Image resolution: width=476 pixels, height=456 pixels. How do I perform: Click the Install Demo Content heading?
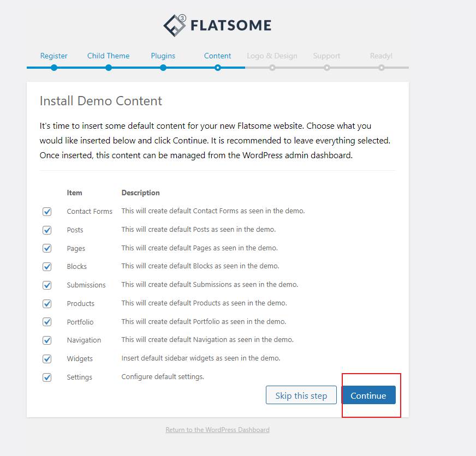pyautogui.click(x=101, y=101)
